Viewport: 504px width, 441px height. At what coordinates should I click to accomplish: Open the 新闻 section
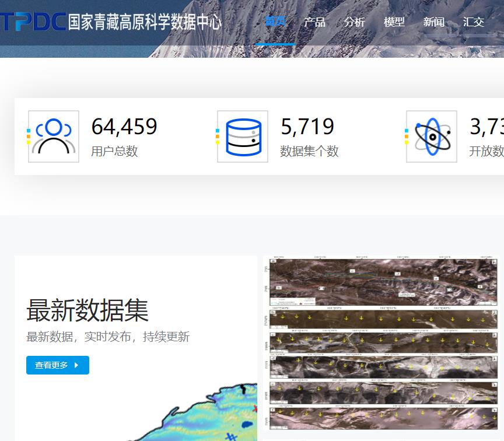[434, 22]
